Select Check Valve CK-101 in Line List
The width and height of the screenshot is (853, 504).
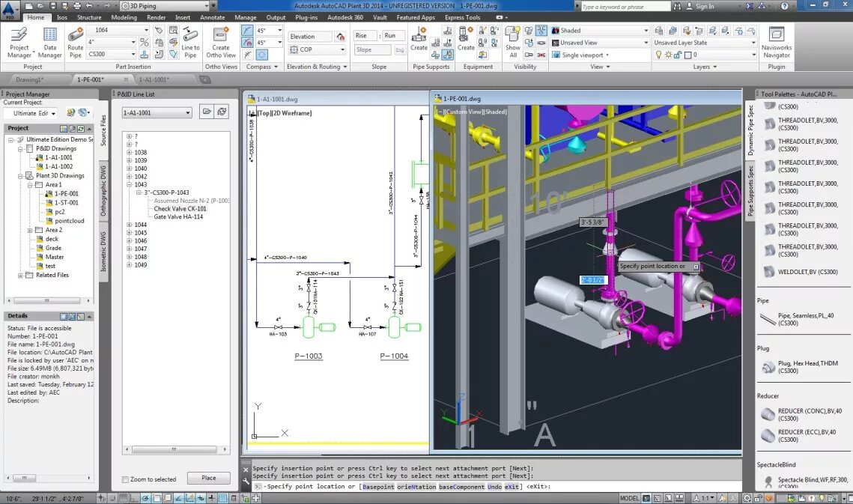(x=180, y=209)
